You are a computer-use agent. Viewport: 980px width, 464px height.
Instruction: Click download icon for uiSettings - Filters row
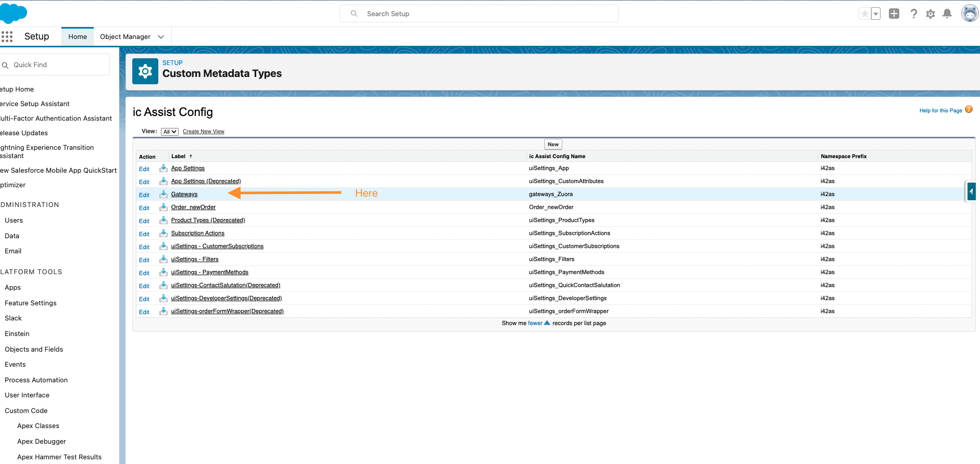point(164,259)
